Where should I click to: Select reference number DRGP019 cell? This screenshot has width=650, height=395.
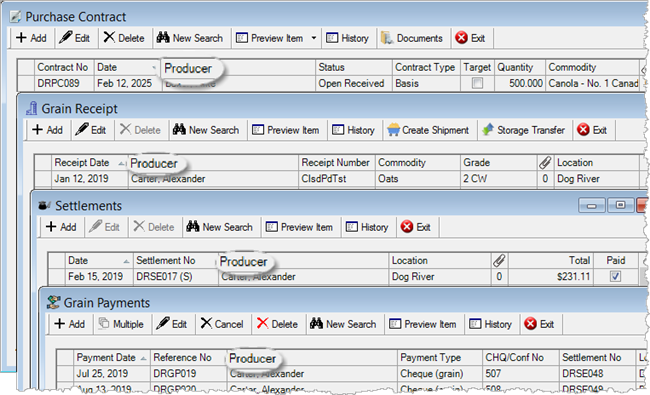[x=188, y=373]
